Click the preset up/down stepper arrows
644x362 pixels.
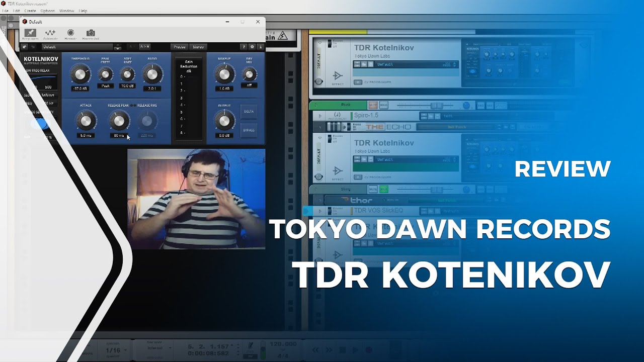coord(118,47)
